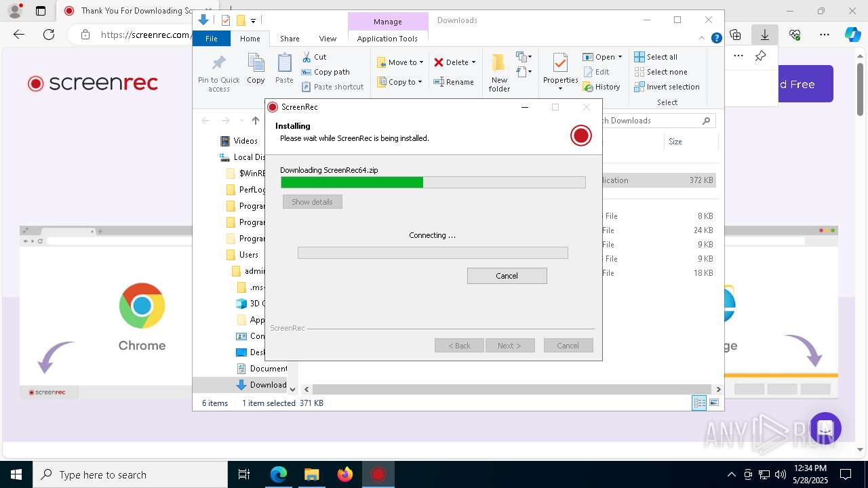This screenshot has width=868, height=488.
Task: Open the chat widget button
Action: click(x=825, y=429)
